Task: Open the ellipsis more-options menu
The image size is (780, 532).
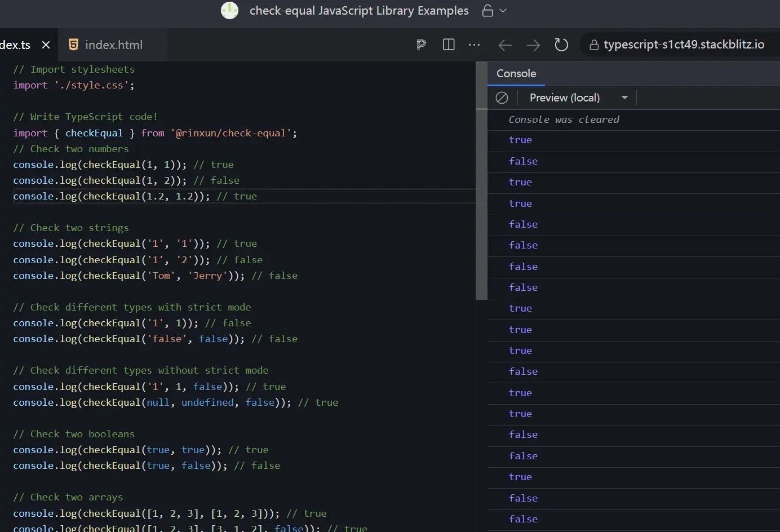Action: click(475, 45)
